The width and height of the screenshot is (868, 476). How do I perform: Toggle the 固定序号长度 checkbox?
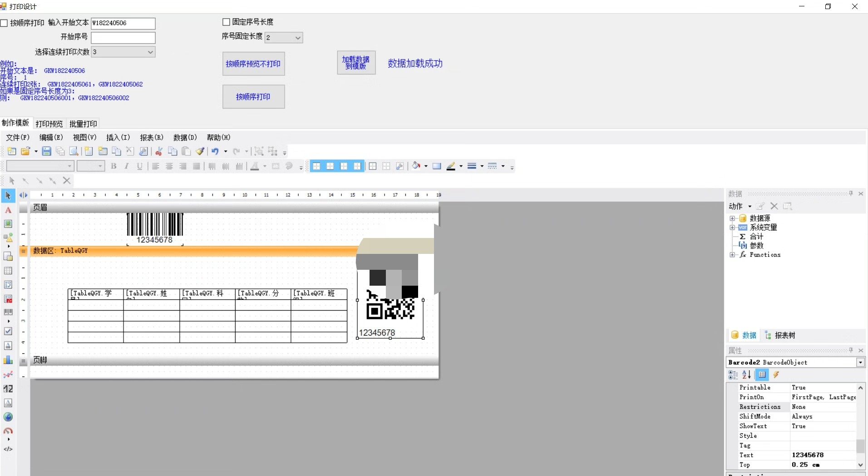(x=226, y=22)
